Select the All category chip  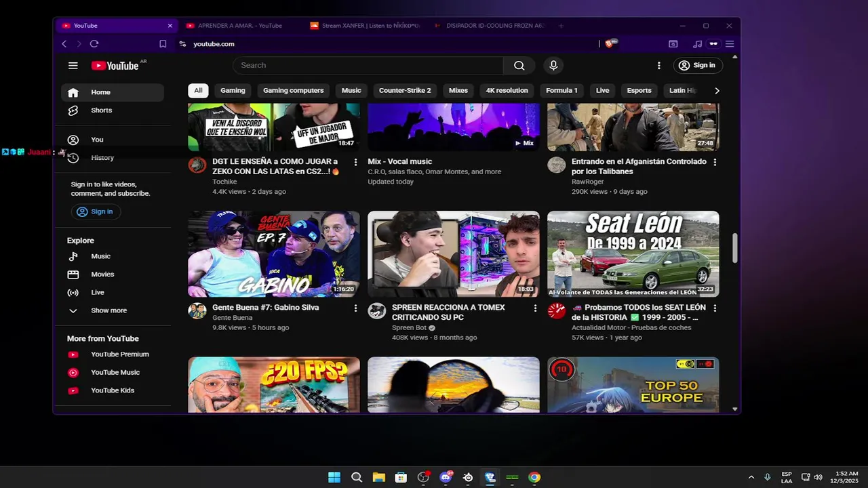[x=198, y=91]
